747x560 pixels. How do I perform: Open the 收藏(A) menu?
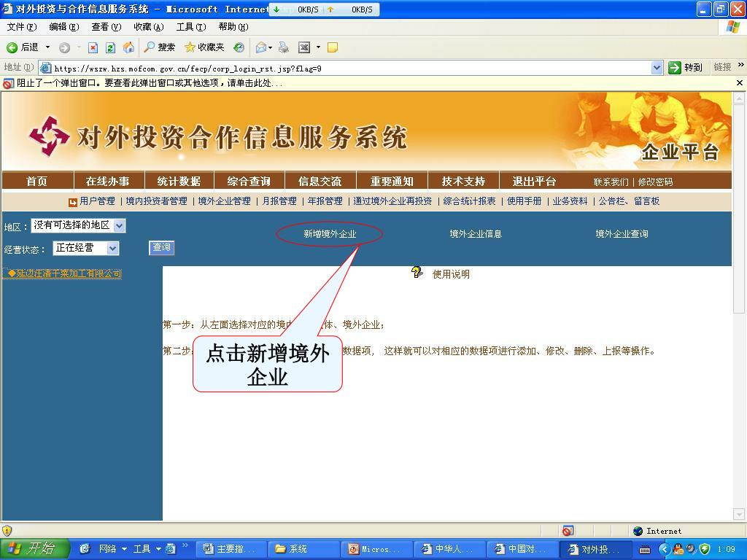pyautogui.click(x=149, y=27)
